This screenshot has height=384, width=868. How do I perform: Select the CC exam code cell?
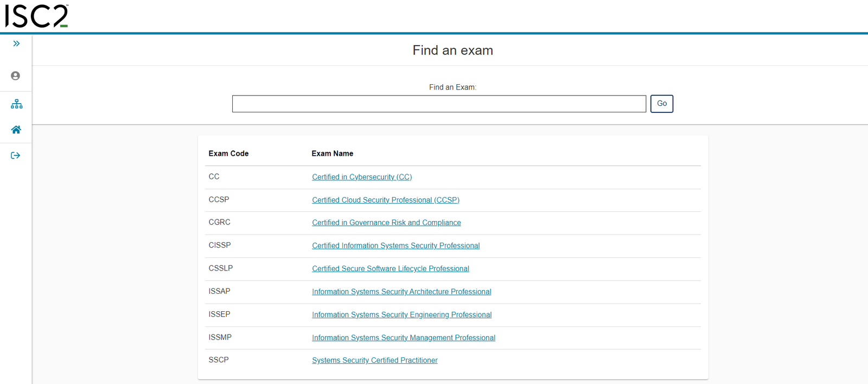tap(214, 177)
